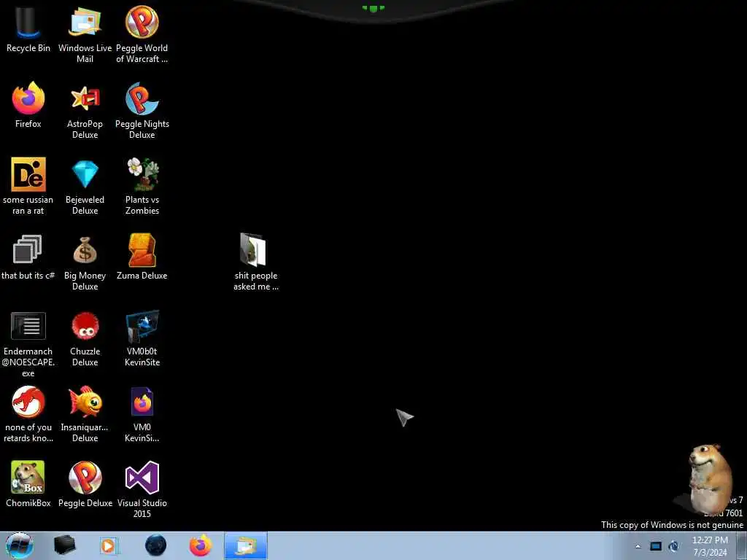This screenshot has height=560, width=747.
Task: Open Firefox from the taskbar
Action: click(x=201, y=545)
